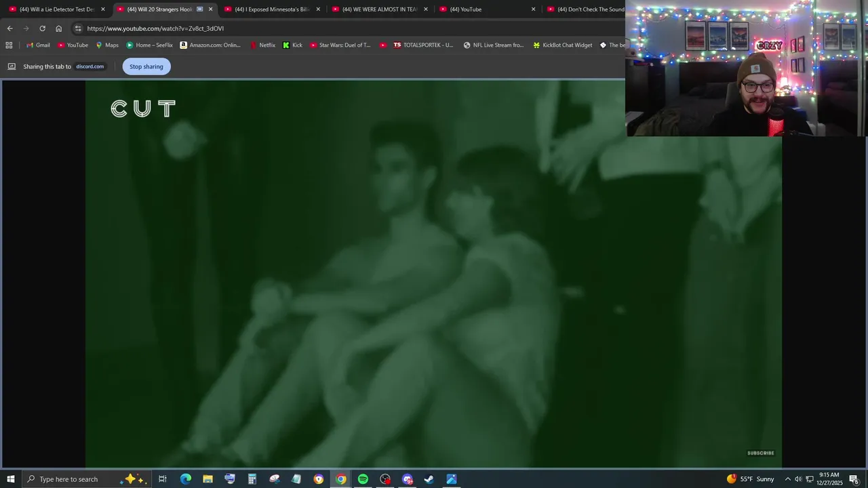View site information icon in address bar

(78, 28)
